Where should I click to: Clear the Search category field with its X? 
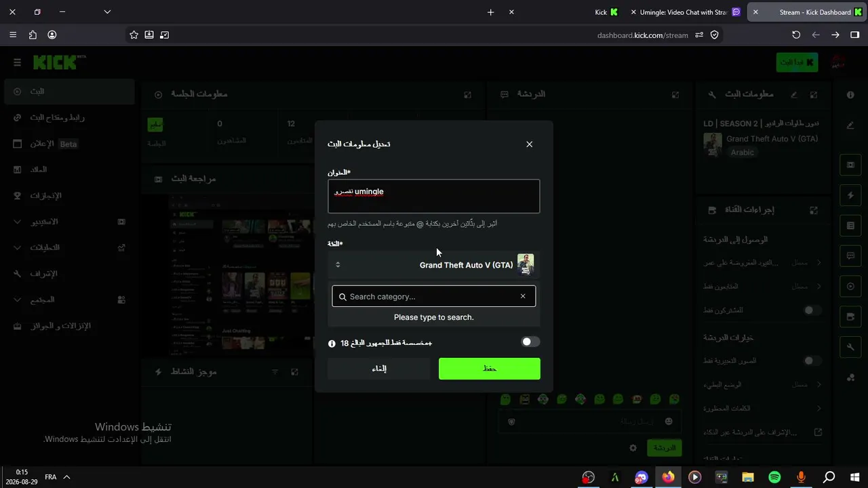(x=523, y=296)
